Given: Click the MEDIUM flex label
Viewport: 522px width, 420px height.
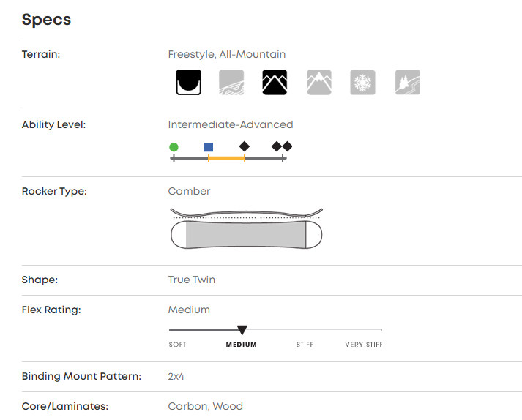Looking at the screenshot, I should 241,345.
